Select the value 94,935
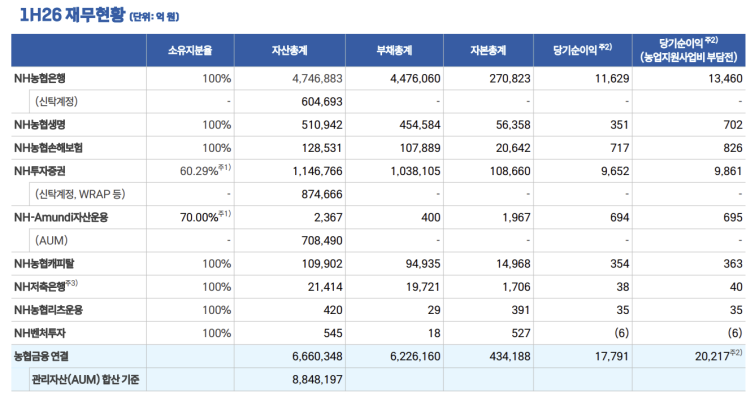The height and width of the screenshot is (397, 755). coord(423,264)
